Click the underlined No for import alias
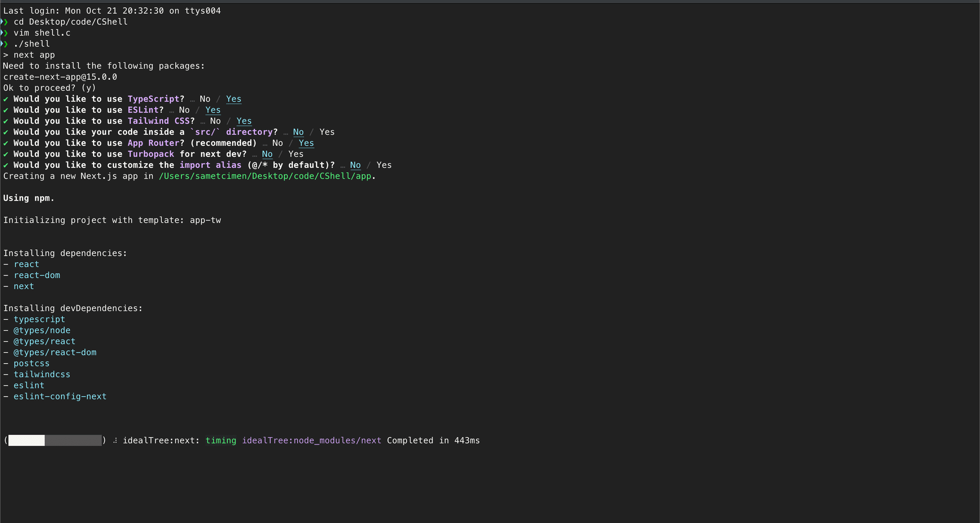The image size is (980, 523). 355,165
